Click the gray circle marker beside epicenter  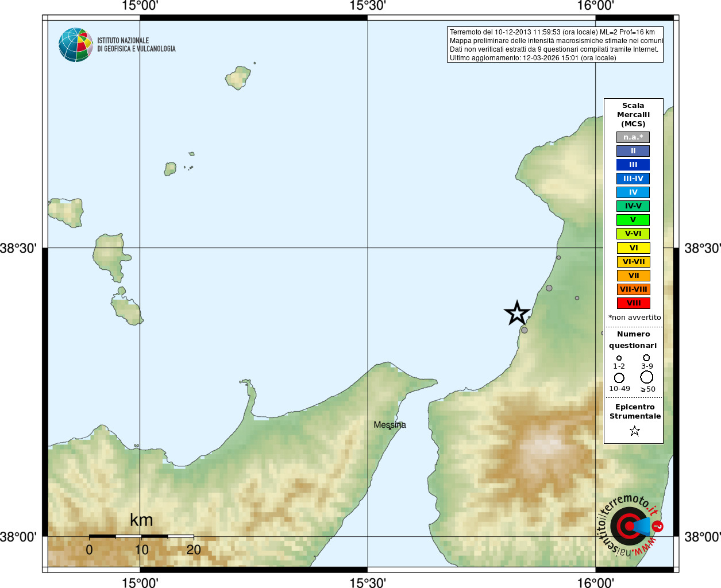(x=524, y=330)
